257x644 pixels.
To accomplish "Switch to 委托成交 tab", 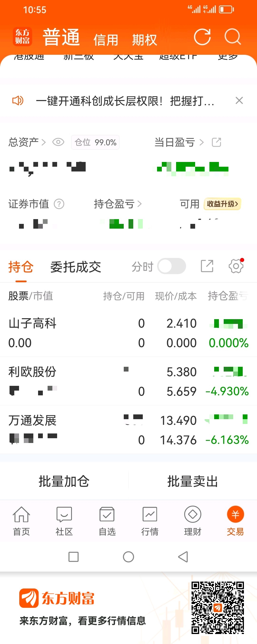I will click(76, 267).
